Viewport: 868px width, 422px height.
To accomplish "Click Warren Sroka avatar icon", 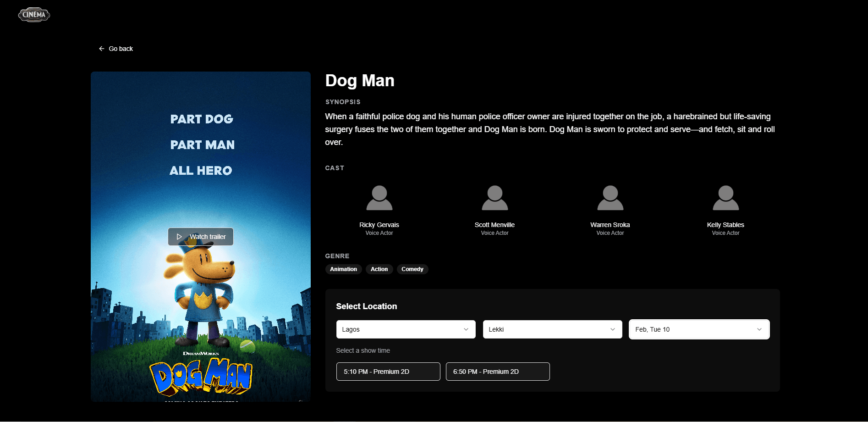I will (x=610, y=198).
